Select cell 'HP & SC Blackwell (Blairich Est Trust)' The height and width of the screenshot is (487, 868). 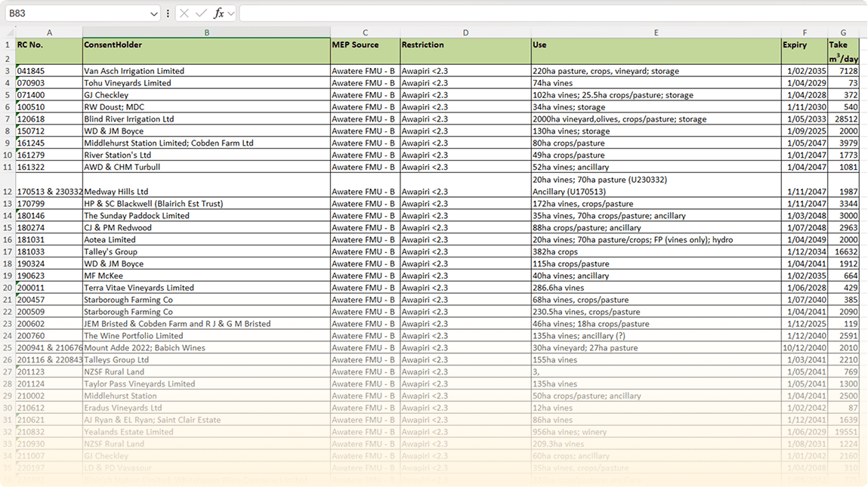tap(206, 204)
